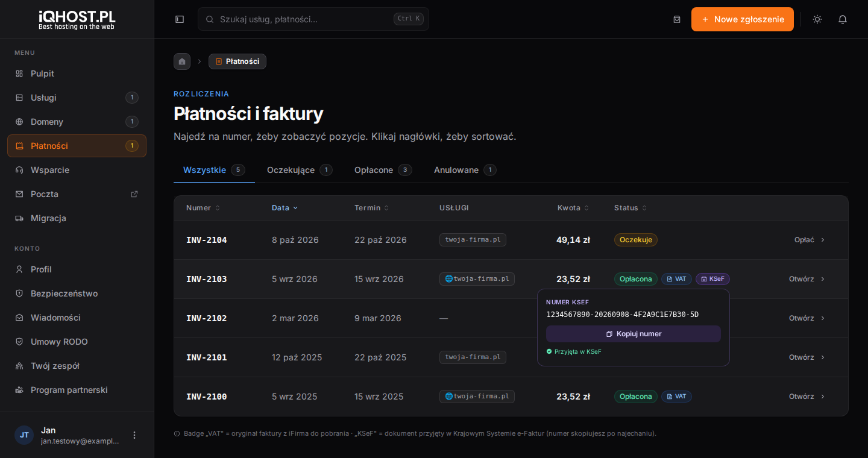Open Usługi in sidebar
The height and width of the screenshot is (458, 868).
pyautogui.click(x=77, y=98)
